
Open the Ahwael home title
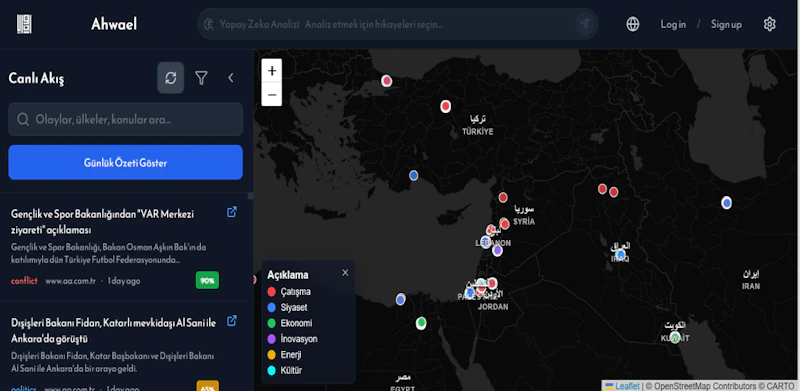click(114, 24)
